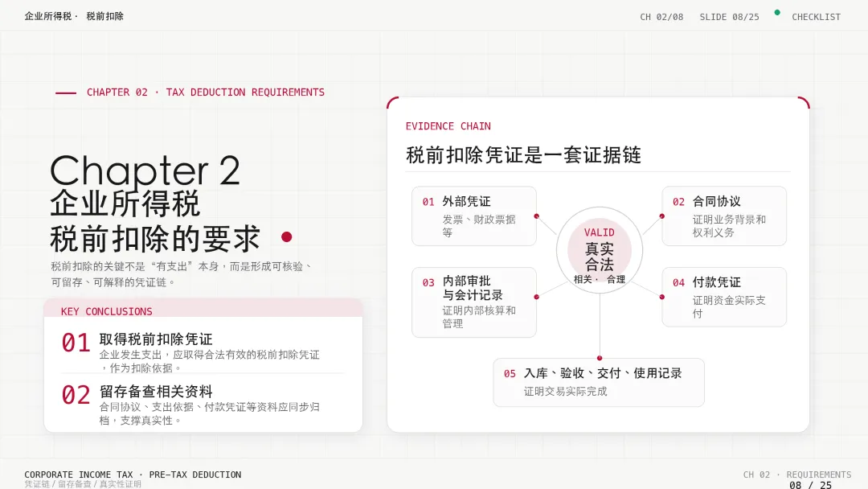Click conclusion 02 留存备查相关资料

203,405
